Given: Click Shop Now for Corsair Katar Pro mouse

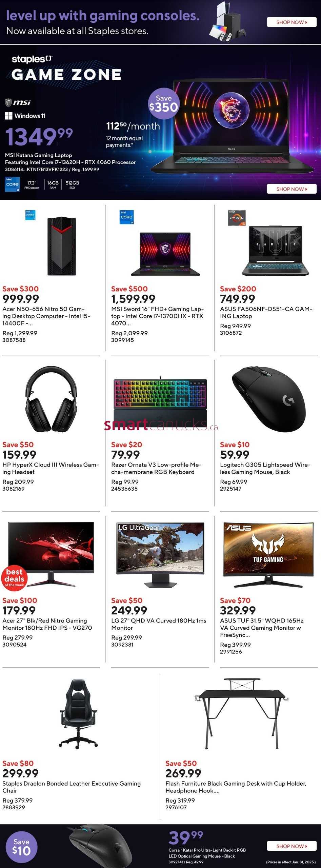Looking at the screenshot, I should point(292,846).
